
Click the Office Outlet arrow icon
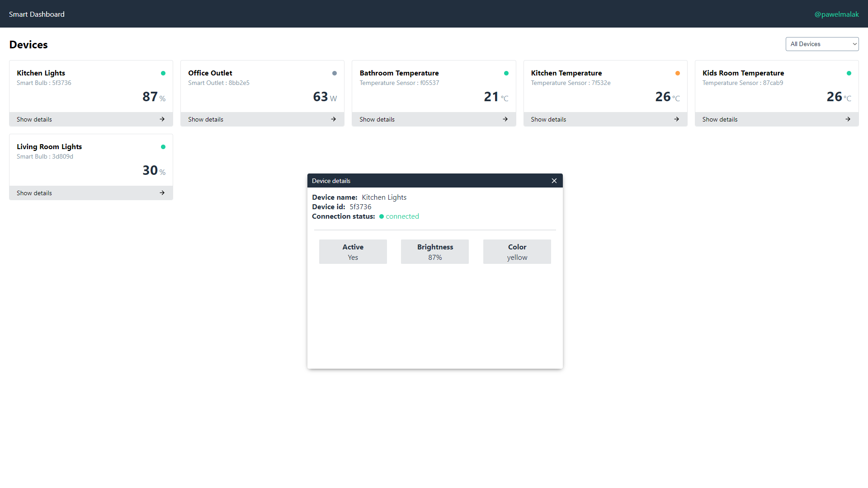pyautogui.click(x=333, y=119)
